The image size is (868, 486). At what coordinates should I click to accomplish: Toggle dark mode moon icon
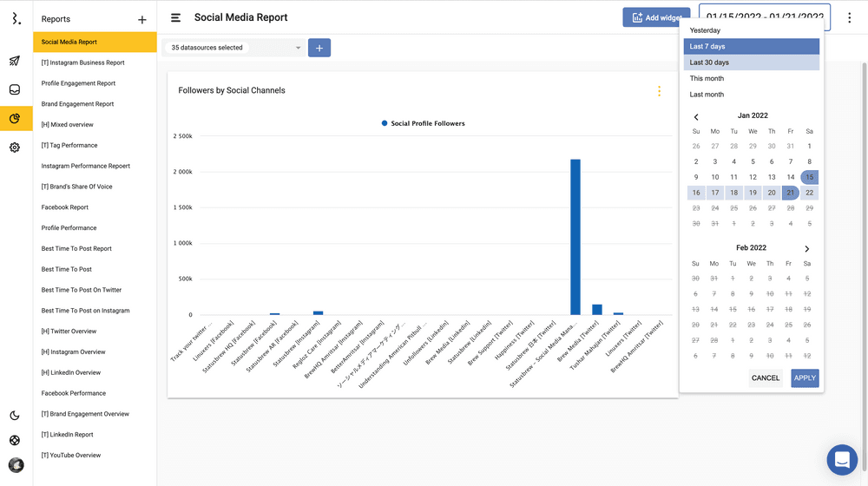(x=15, y=416)
